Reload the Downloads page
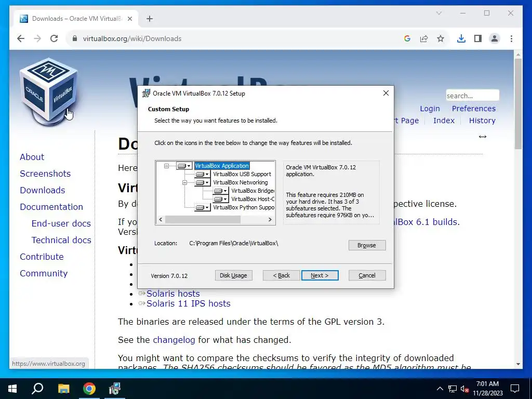This screenshot has height=399, width=532. (54, 38)
